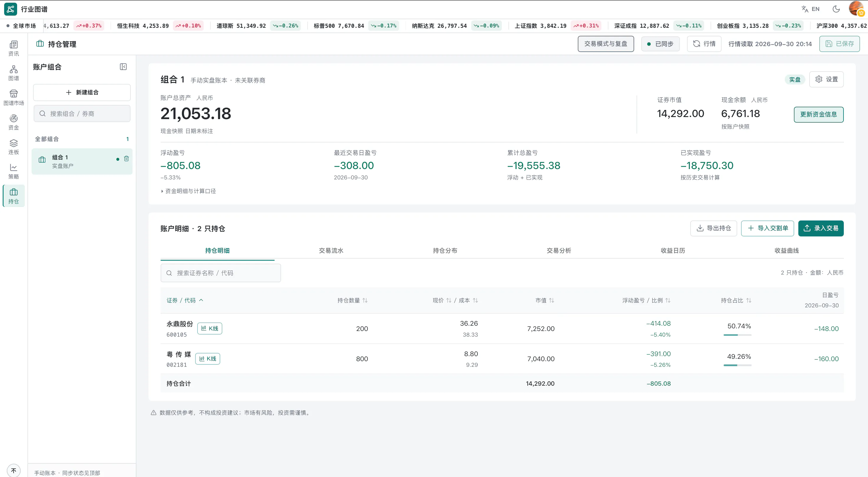Viewport: 868px width, 477px height.
Task: Click 永鼎股份 50.74% position bar
Action: coord(737,335)
